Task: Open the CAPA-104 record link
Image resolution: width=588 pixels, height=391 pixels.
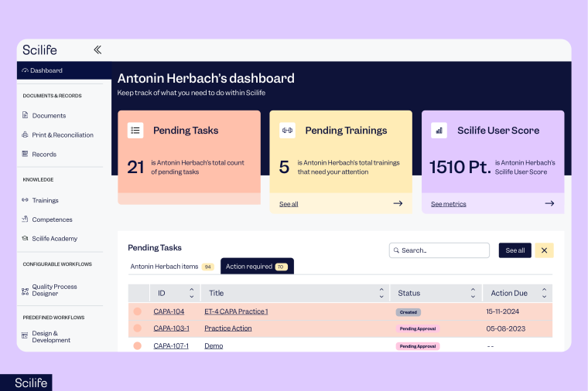Action: (x=169, y=311)
